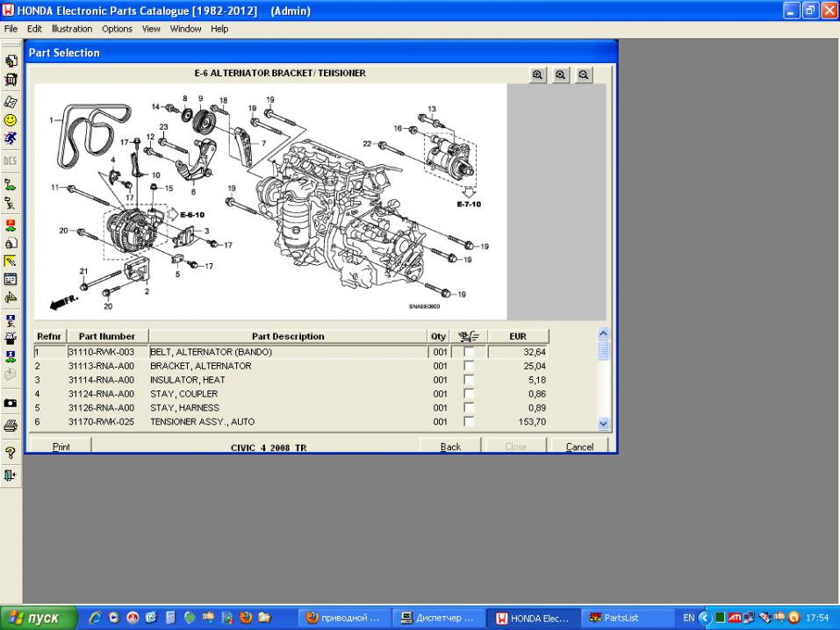840x630 pixels.
Task: Click the question mark help icon
Action: point(11,451)
